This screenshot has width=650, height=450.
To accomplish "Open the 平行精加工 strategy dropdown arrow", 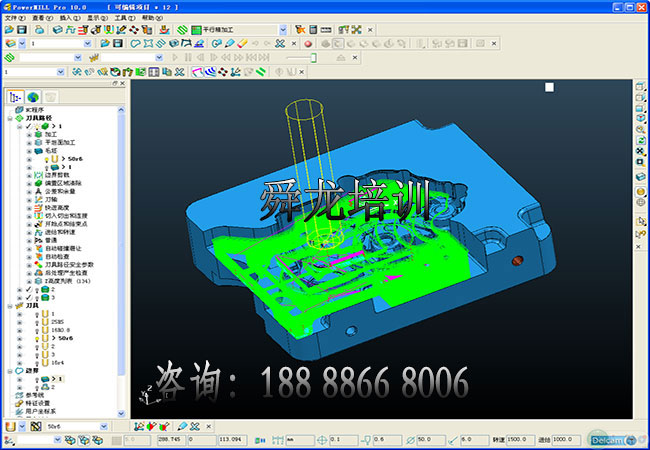I will 283,30.
